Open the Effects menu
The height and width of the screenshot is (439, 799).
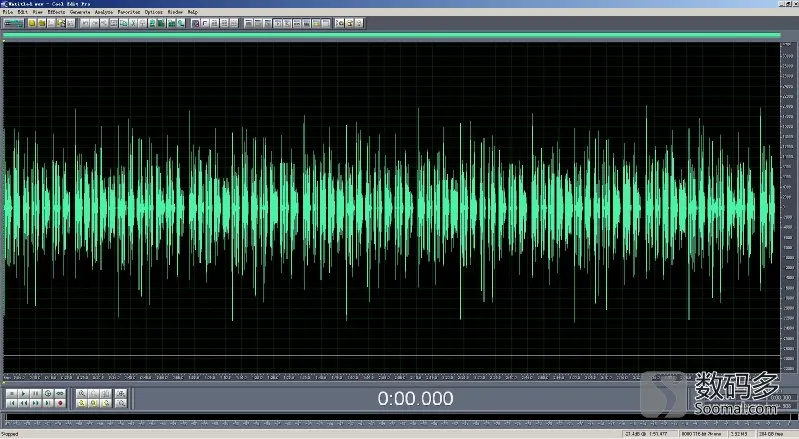point(56,12)
